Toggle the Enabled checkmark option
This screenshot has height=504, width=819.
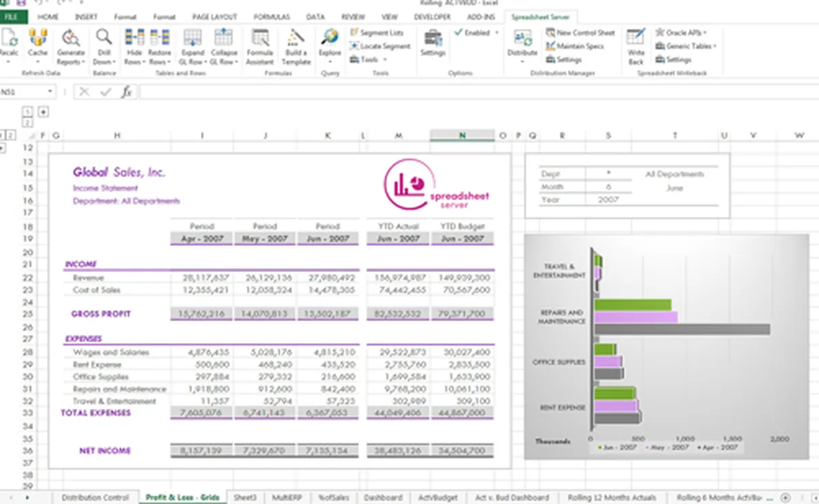pos(472,33)
